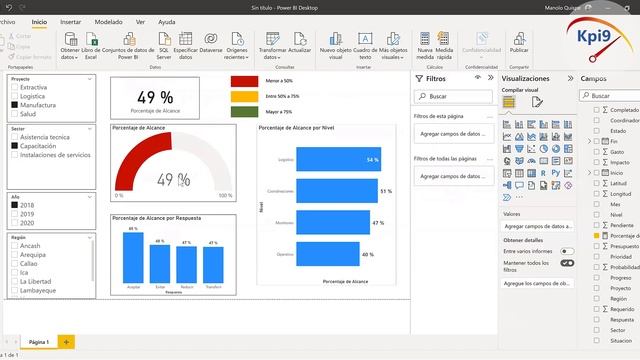This screenshot has height=360, width=640.
Task: Expand the Fin field hierarchy
Action: pyautogui.click(x=589, y=141)
